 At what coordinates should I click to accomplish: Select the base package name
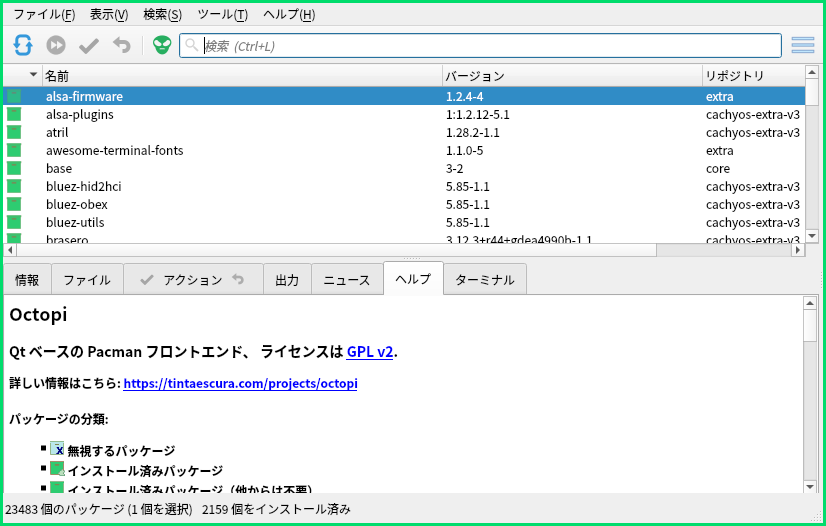point(58,168)
